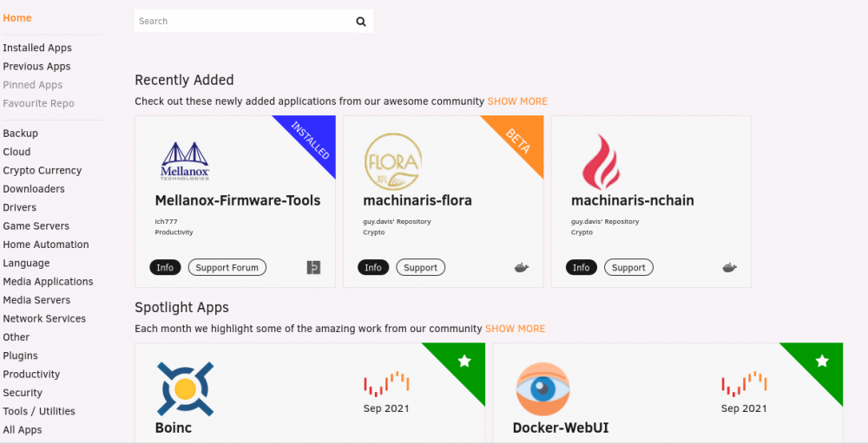
Task: Click the Docker icon on machinaris-nchain card
Action: (x=730, y=268)
